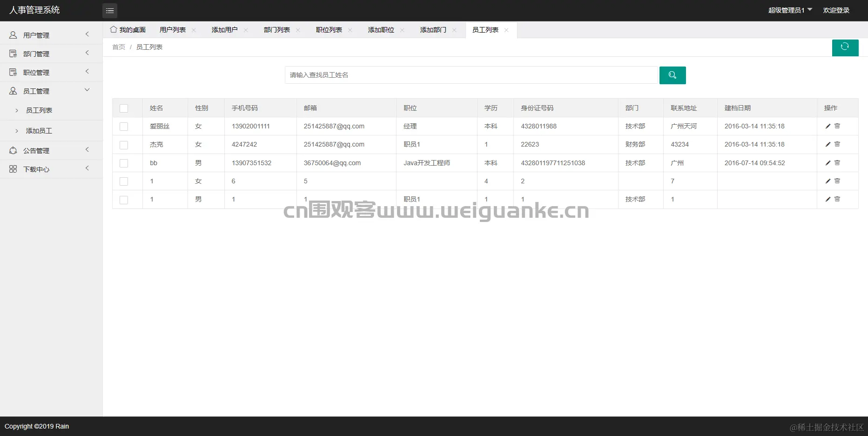
Task: Edit the bb row with pencil icon
Action: [x=828, y=163]
